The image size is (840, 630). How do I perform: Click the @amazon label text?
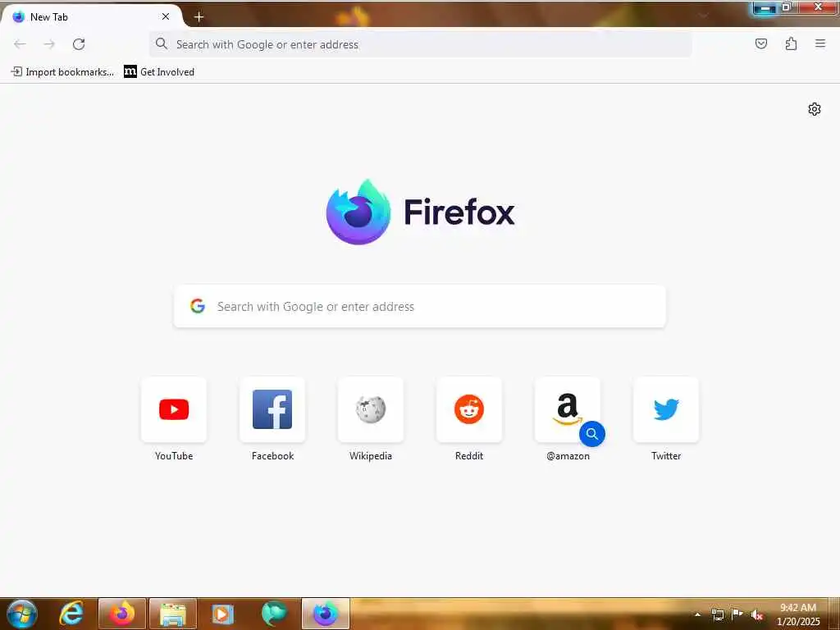click(x=568, y=456)
